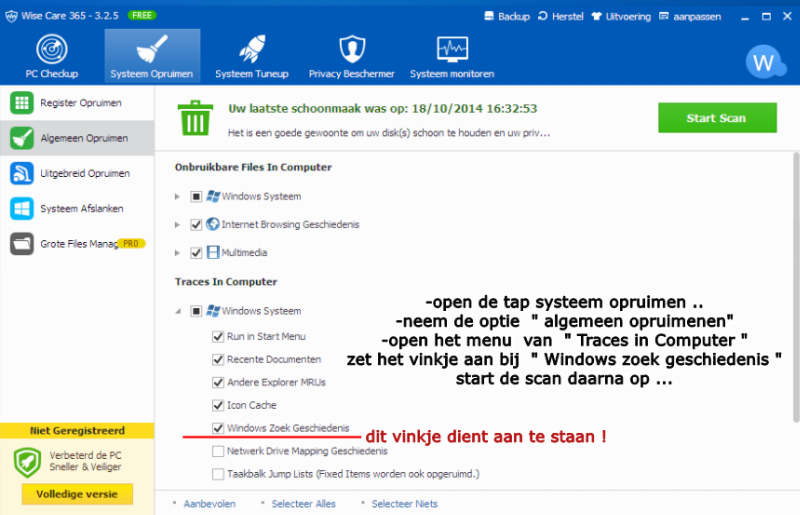Click the Algemeen Opruimen broom icon
This screenshot has width=800, height=515.
click(x=21, y=138)
